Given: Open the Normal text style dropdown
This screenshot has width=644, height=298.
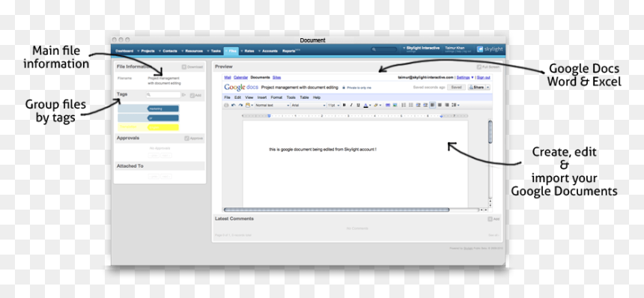Looking at the screenshot, I should click(x=273, y=105).
